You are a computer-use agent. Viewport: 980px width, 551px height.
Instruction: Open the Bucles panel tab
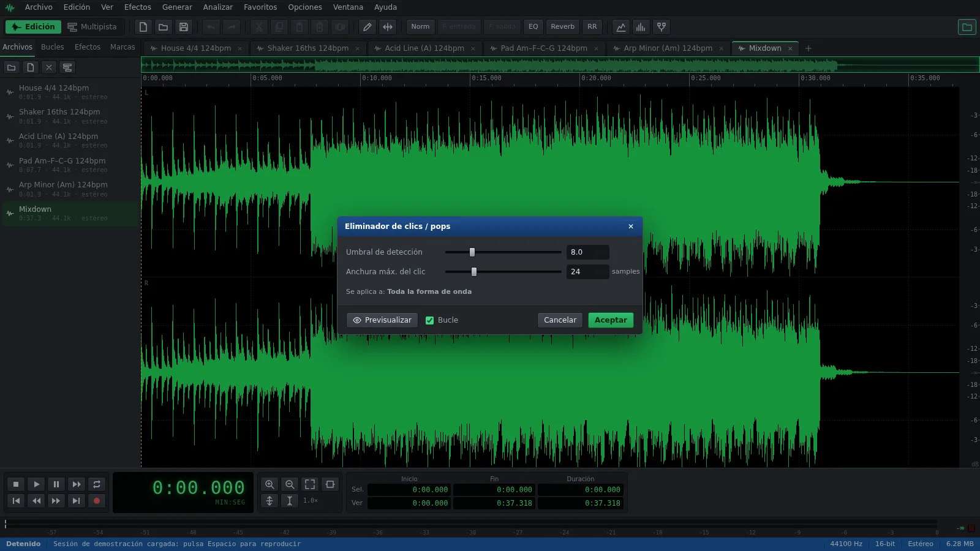tap(53, 47)
